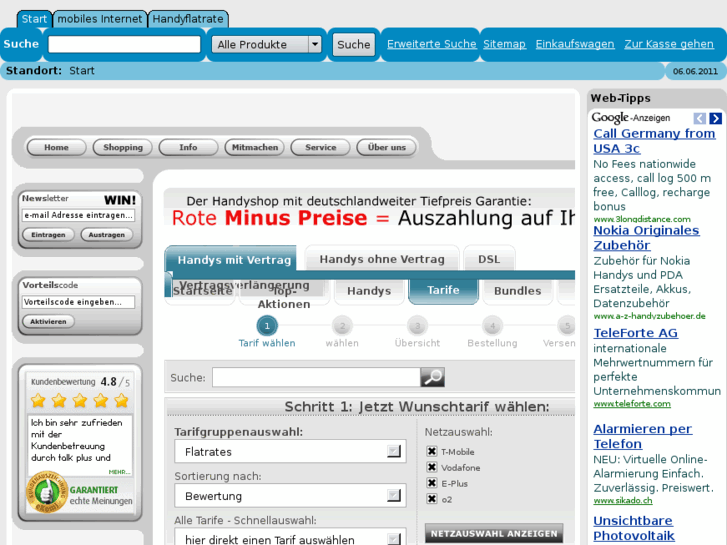This screenshot has width=727, height=545.
Task: Open the Erweiterte Suche link
Action: click(432, 44)
